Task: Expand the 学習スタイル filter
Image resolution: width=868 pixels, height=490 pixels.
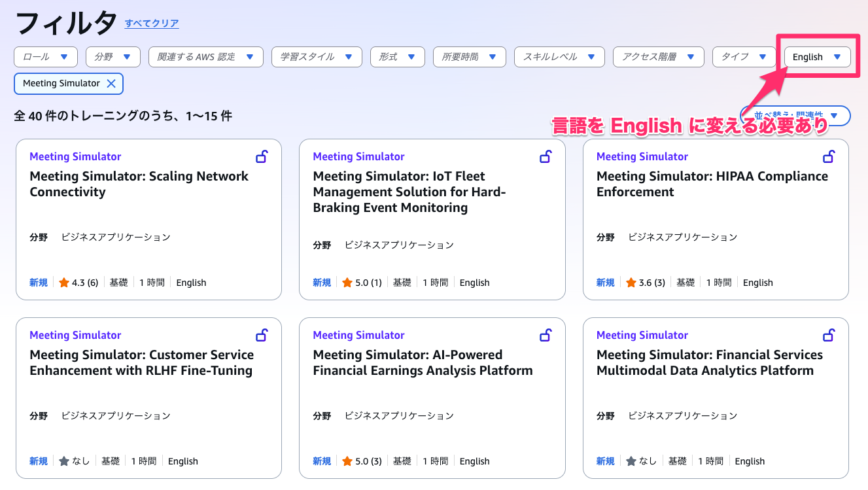Action: pos(317,57)
